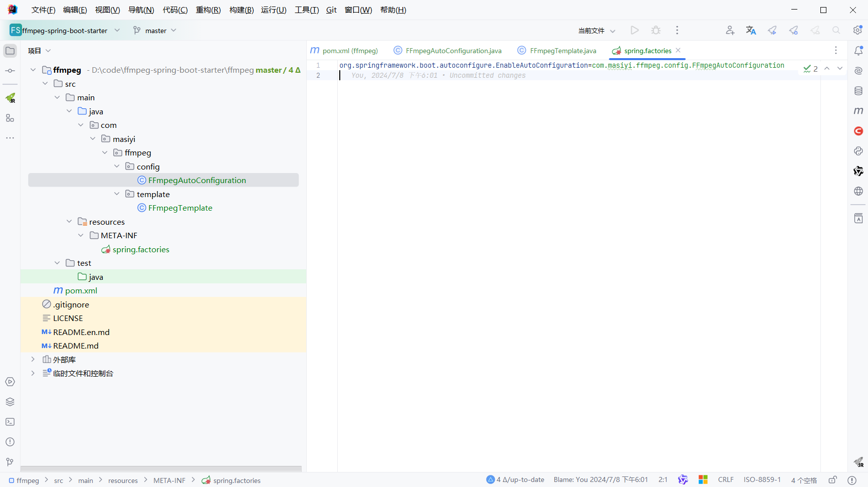Select README.en.md in project tree
The width and height of the screenshot is (868, 487).
point(81,332)
